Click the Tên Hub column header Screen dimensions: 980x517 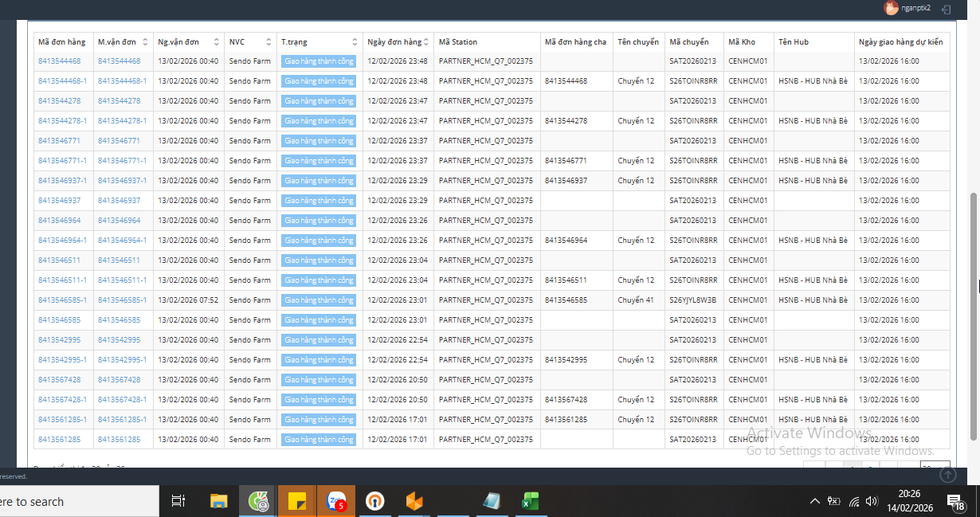tap(794, 42)
